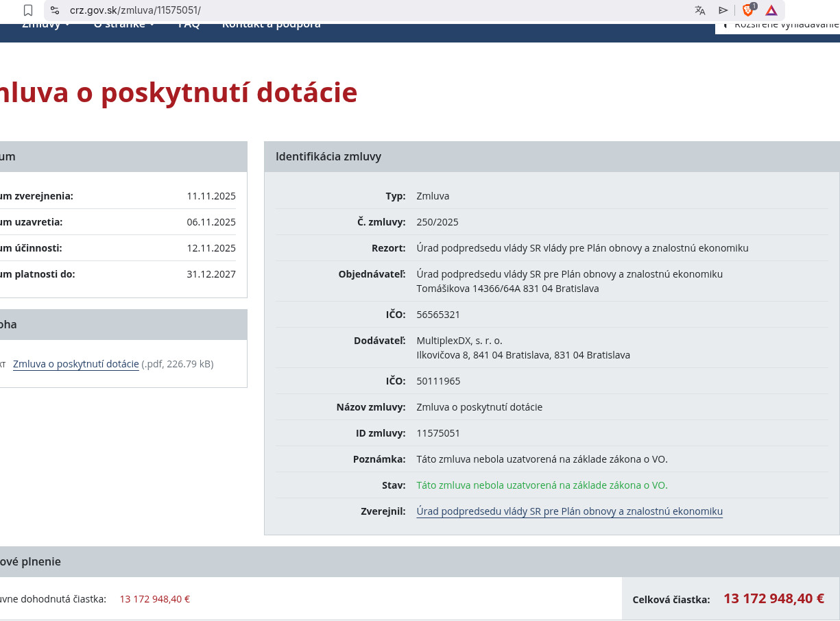Viewport: 840px width, 621px height.
Task: Click the Rezort value text
Action: pyautogui.click(x=583, y=248)
